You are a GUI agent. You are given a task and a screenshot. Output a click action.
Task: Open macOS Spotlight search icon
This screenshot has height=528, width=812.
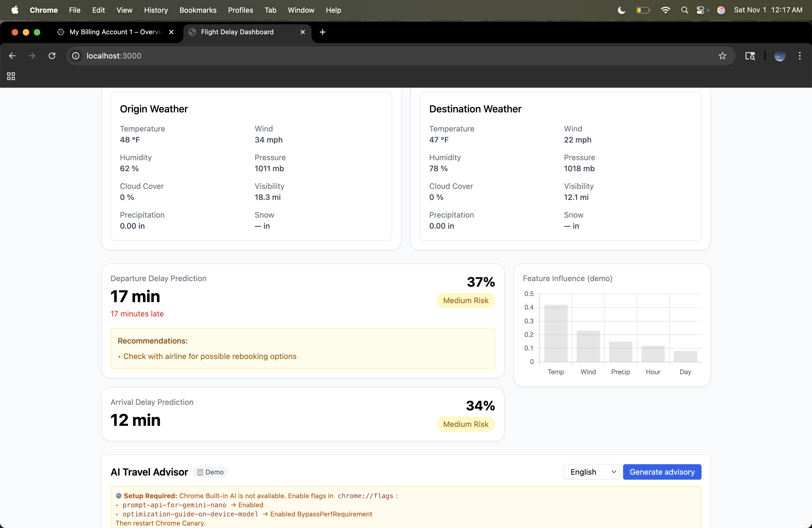[x=684, y=10]
